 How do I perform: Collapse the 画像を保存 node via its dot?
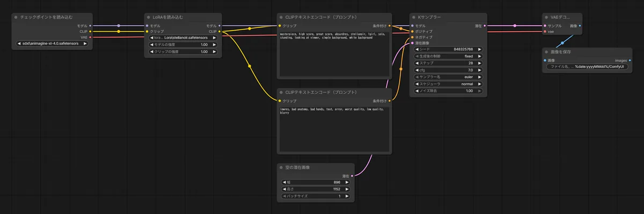tap(546, 52)
